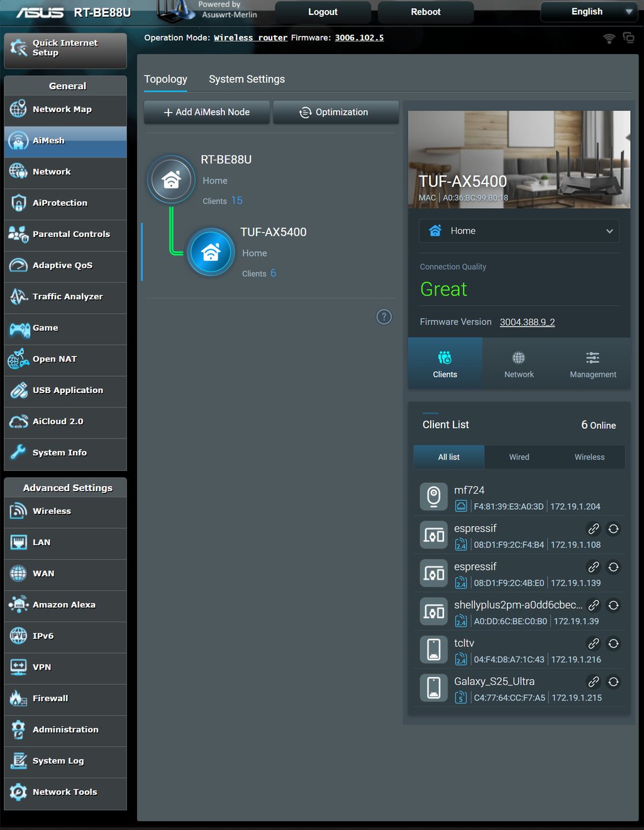Select the AiMesh sidebar icon

coord(18,140)
